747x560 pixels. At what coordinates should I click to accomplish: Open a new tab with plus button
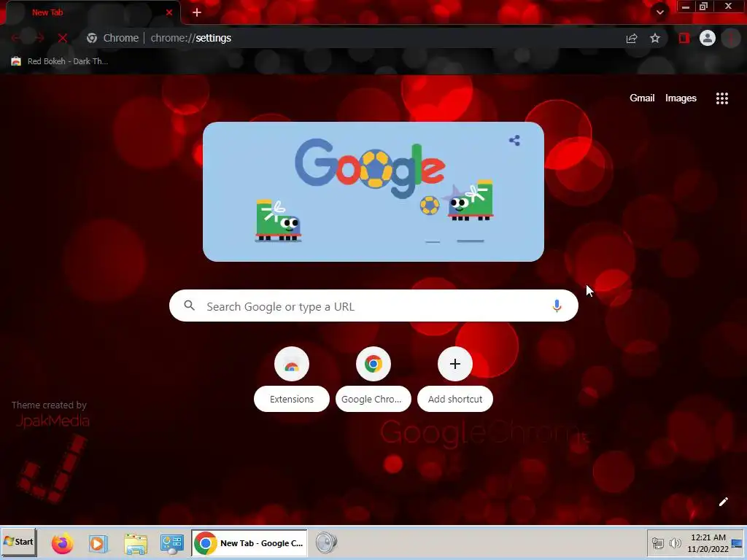click(x=197, y=12)
